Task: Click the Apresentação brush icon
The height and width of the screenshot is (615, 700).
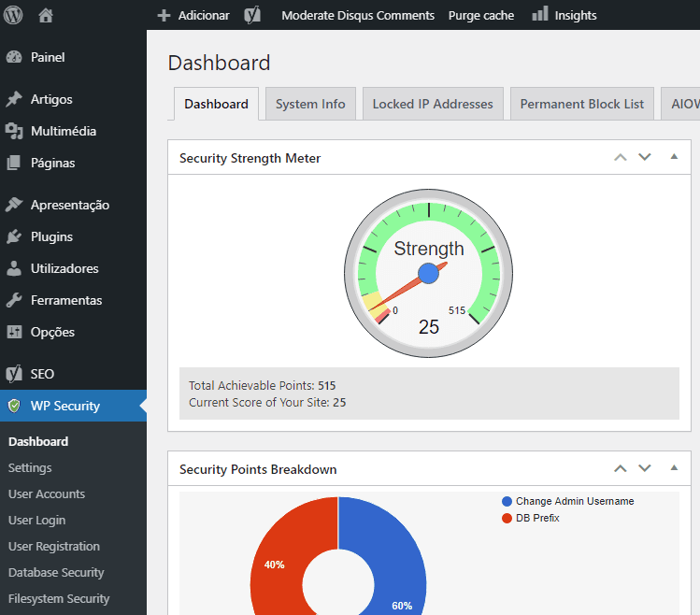Action: (14, 205)
